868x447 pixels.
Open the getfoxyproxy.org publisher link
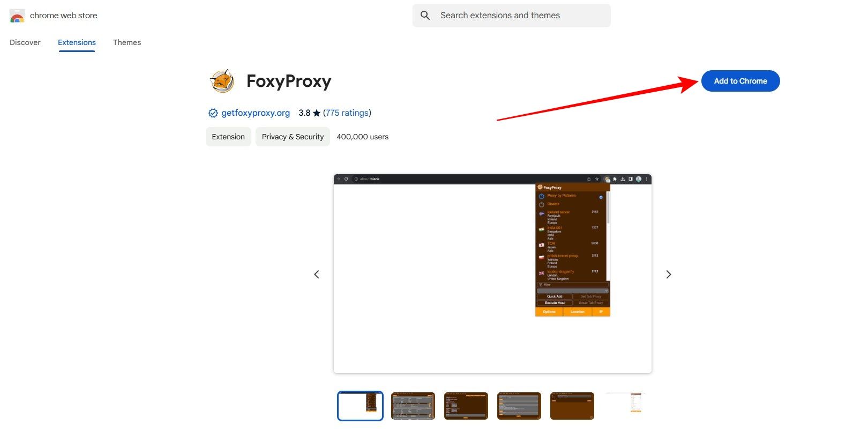256,113
